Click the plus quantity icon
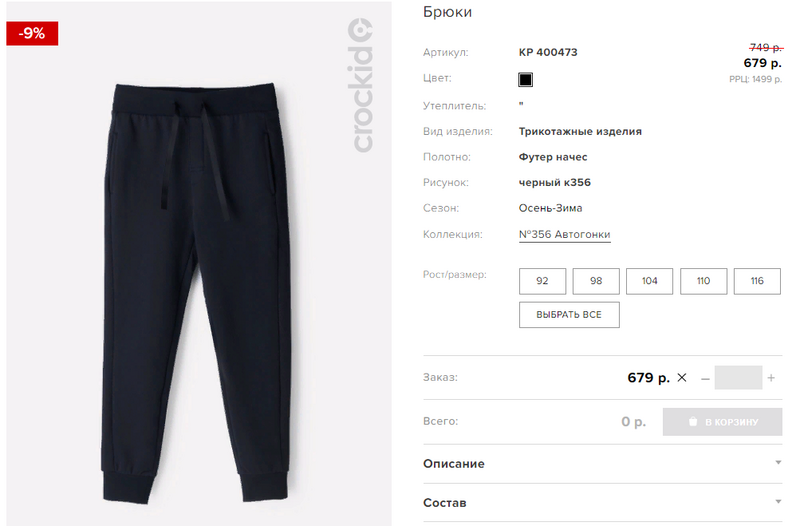The height and width of the screenshot is (526, 800). click(771, 378)
